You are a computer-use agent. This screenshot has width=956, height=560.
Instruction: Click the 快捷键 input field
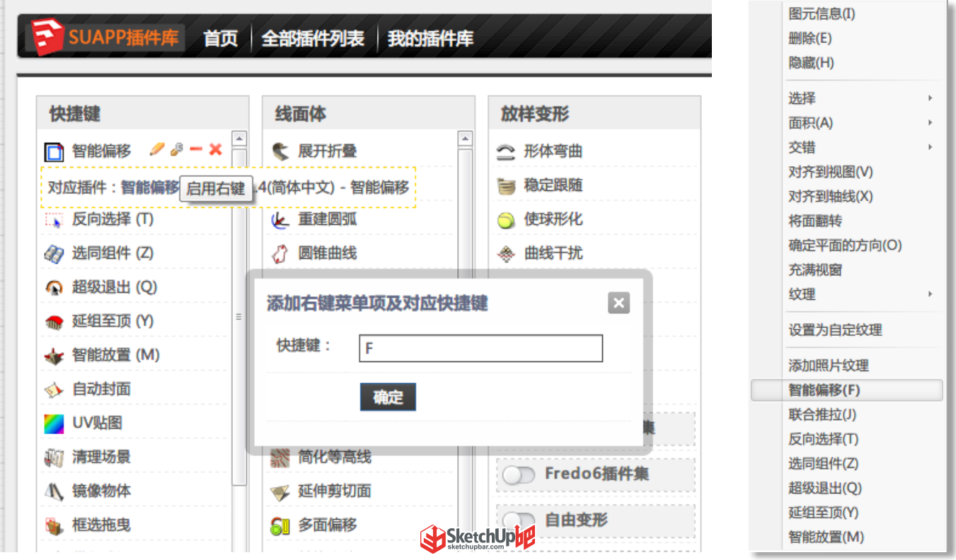coord(481,349)
